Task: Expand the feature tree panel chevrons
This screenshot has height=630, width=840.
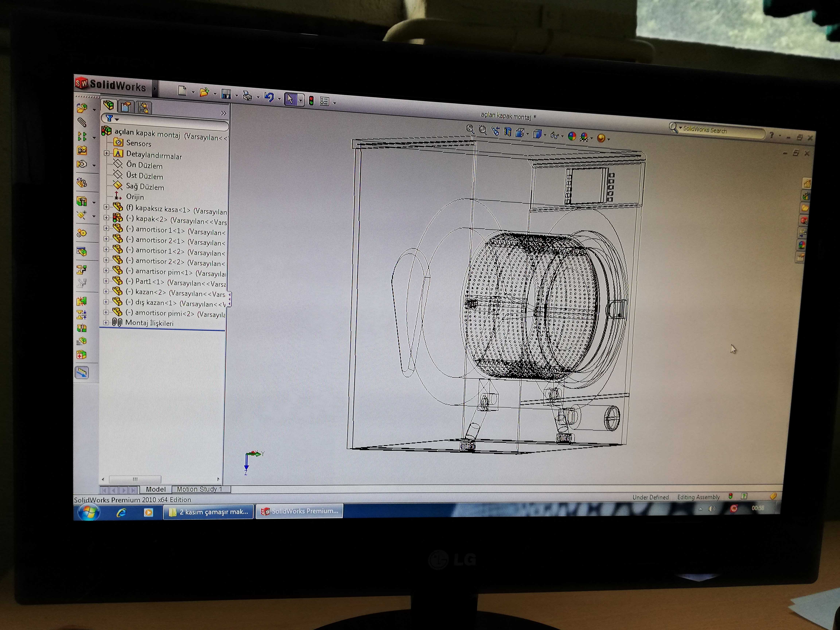Action: pyautogui.click(x=223, y=113)
